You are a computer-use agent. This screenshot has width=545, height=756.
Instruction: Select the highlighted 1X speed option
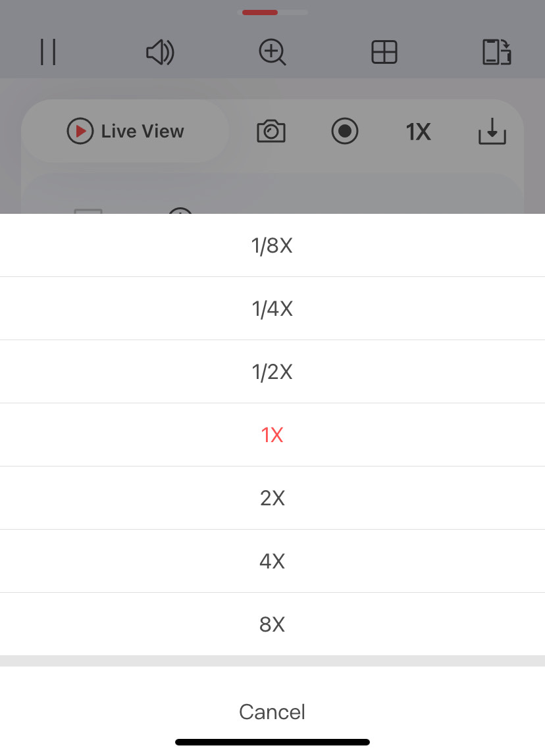(272, 435)
